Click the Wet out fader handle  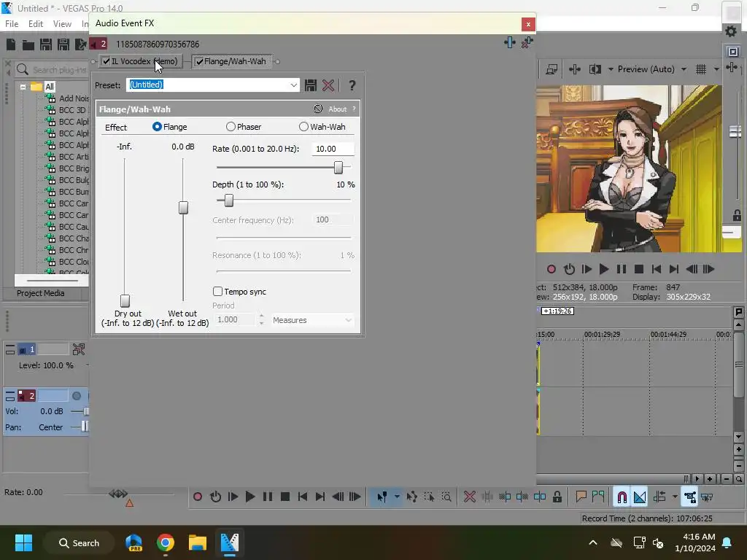point(183,208)
